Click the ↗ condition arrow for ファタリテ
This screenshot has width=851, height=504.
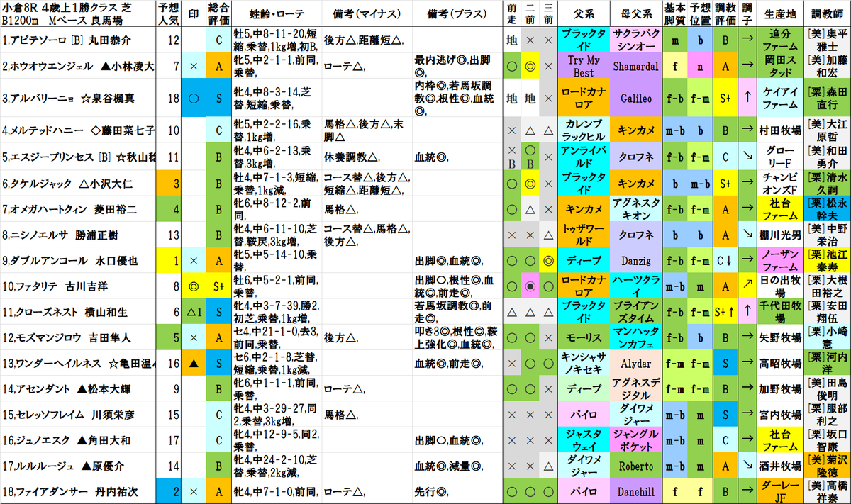click(x=746, y=286)
